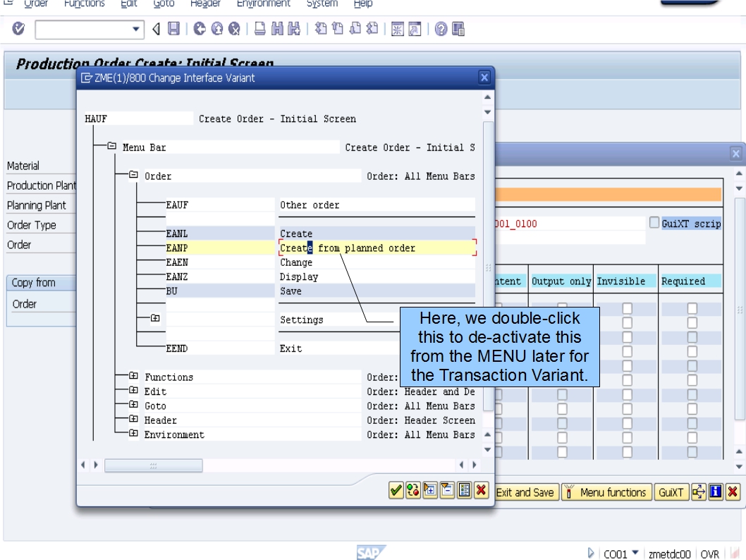The width and height of the screenshot is (746, 560).
Task: Click the GuiXT button
Action: click(671, 492)
